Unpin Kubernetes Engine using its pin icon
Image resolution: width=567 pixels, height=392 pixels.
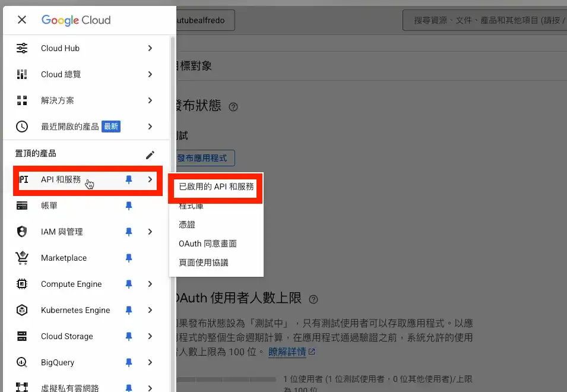129,310
